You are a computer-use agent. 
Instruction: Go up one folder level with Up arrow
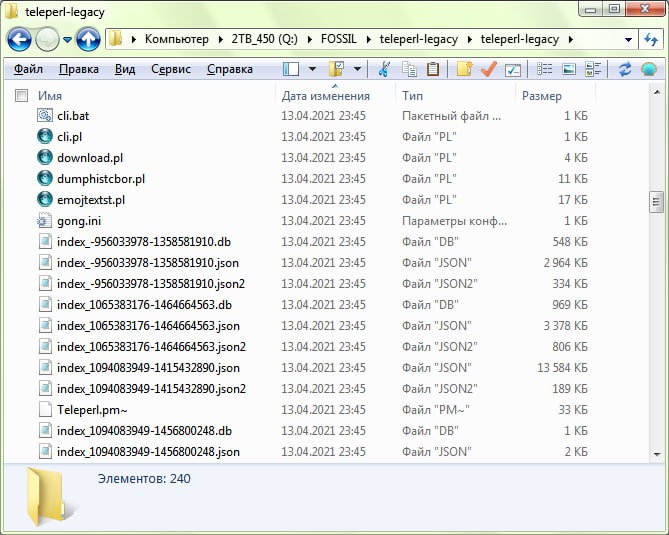[88, 39]
